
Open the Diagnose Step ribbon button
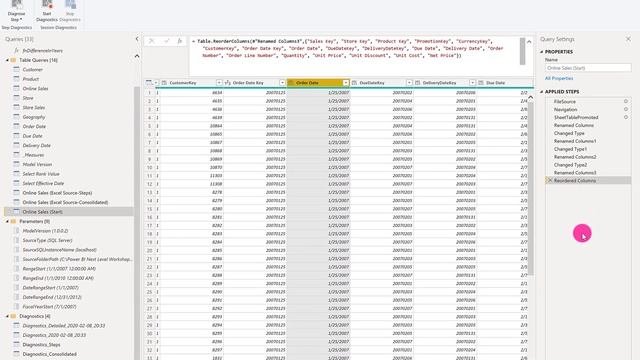[x=16, y=11]
